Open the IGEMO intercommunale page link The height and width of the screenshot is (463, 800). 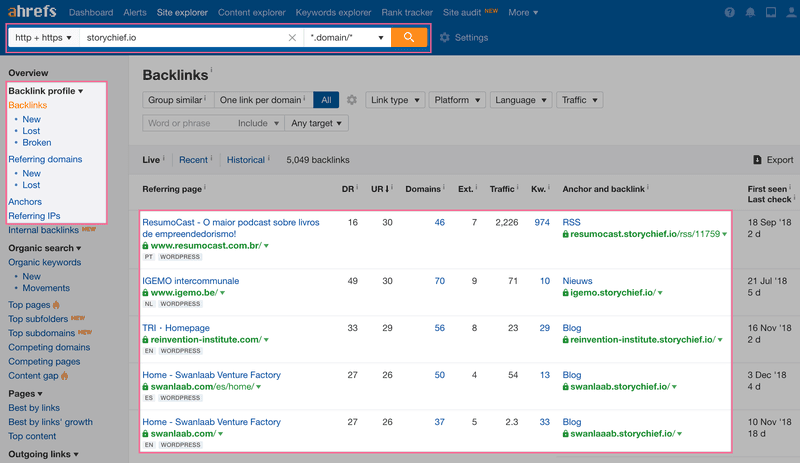click(190, 281)
